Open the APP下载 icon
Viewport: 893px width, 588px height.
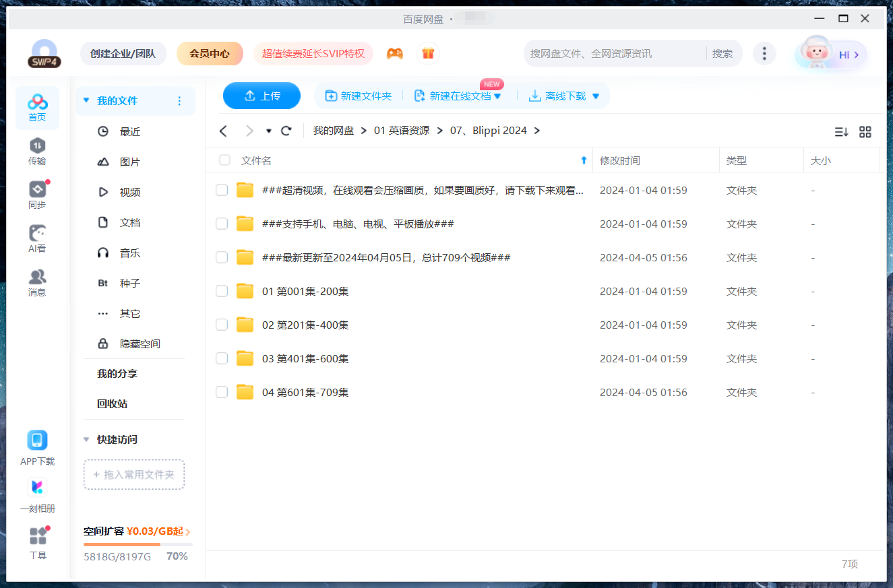(x=37, y=448)
